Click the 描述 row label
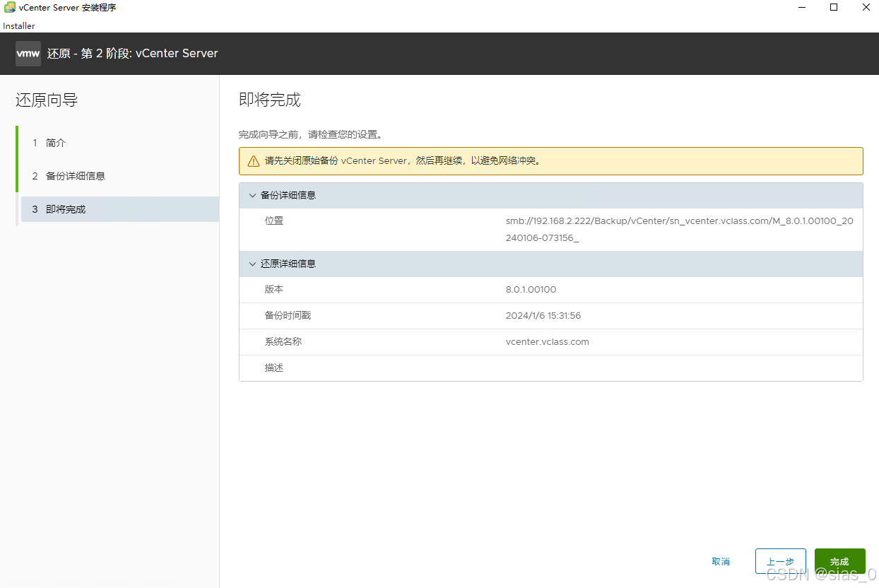Image resolution: width=879 pixels, height=588 pixels. coord(274,368)
